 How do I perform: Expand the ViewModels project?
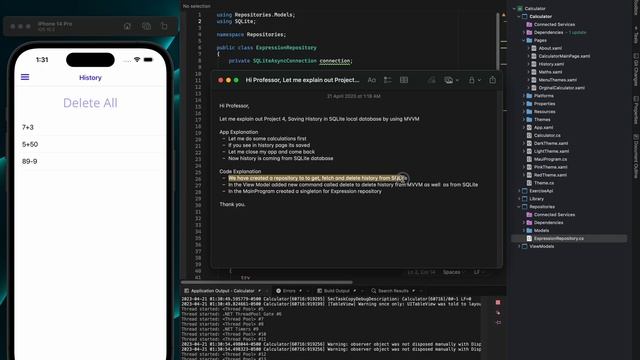pos(519,247)
